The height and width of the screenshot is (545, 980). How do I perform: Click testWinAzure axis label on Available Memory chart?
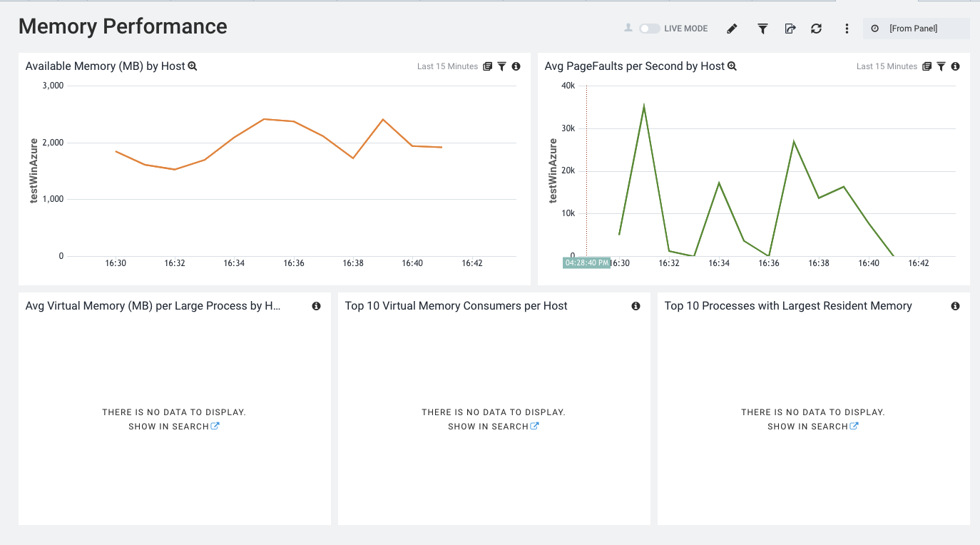click(x=34, y=171)
